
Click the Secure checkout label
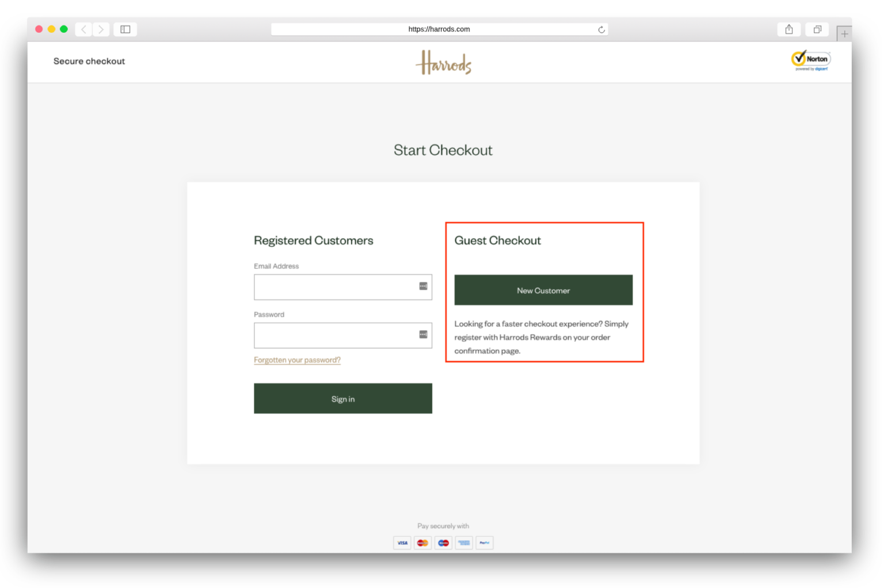pos(89,61)
